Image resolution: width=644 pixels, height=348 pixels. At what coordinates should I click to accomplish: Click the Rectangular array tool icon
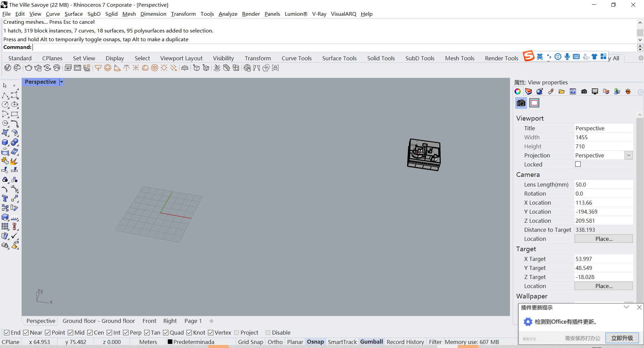(x=5, y=227)
